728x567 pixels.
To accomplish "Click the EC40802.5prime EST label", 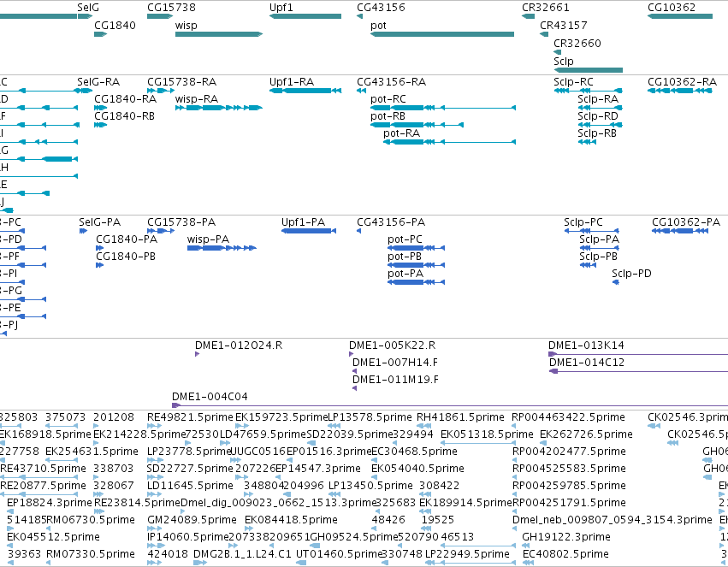I will (565, 554).
